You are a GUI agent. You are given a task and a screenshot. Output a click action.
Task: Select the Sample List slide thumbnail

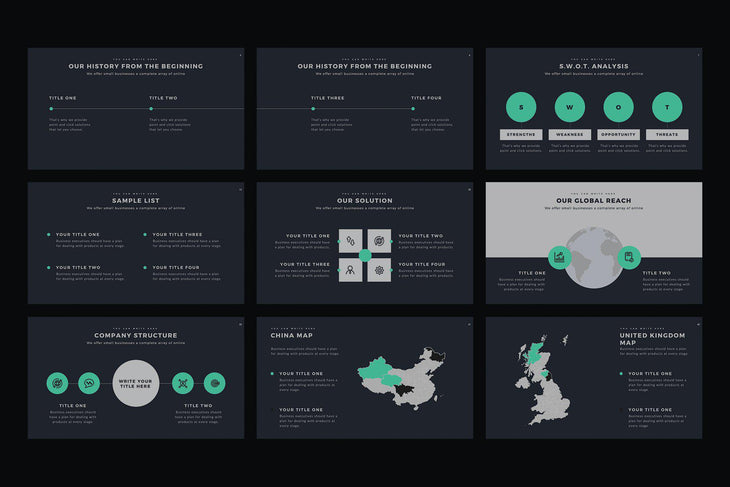tap(136, 243)
